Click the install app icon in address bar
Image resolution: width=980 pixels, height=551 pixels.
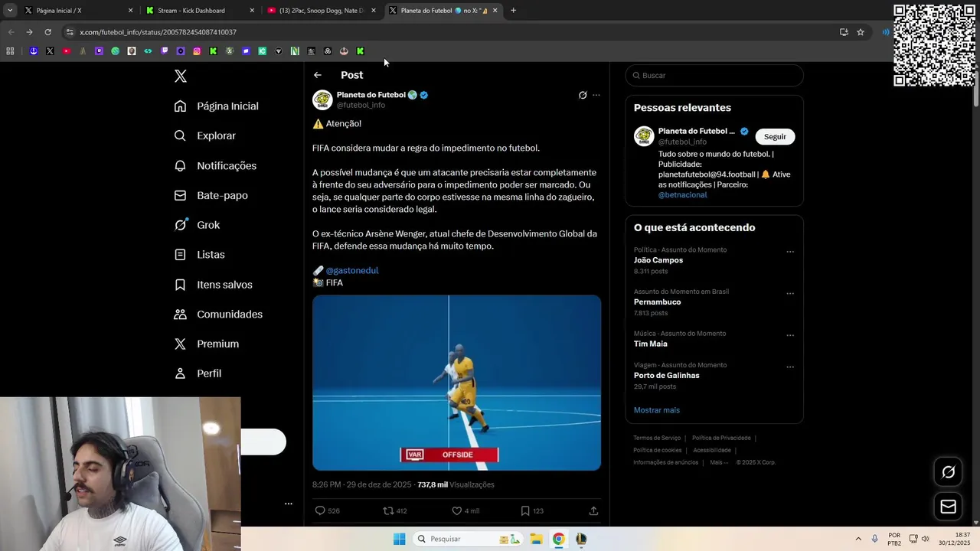pos(844,32)
